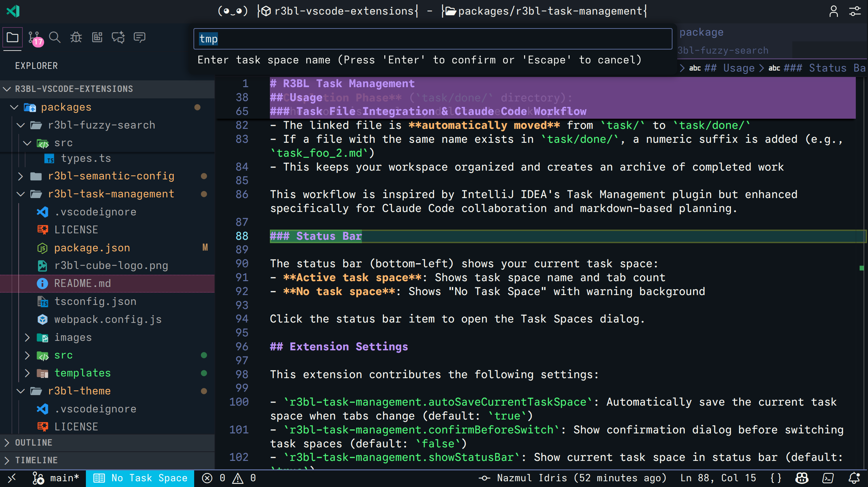Image resolution: width=868 pixels, height=487 pixels.
Task: Open the Search view
Action: pos(55,37)
